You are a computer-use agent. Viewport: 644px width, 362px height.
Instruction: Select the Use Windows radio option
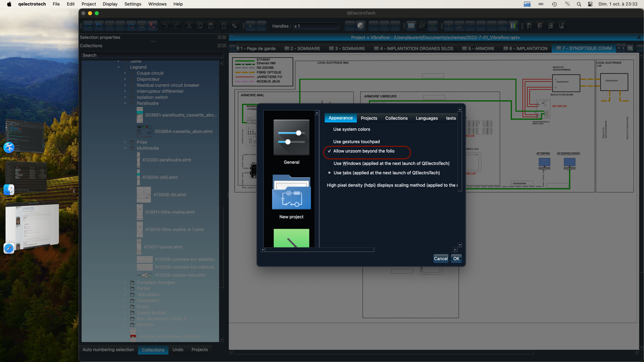coord(330,163)
